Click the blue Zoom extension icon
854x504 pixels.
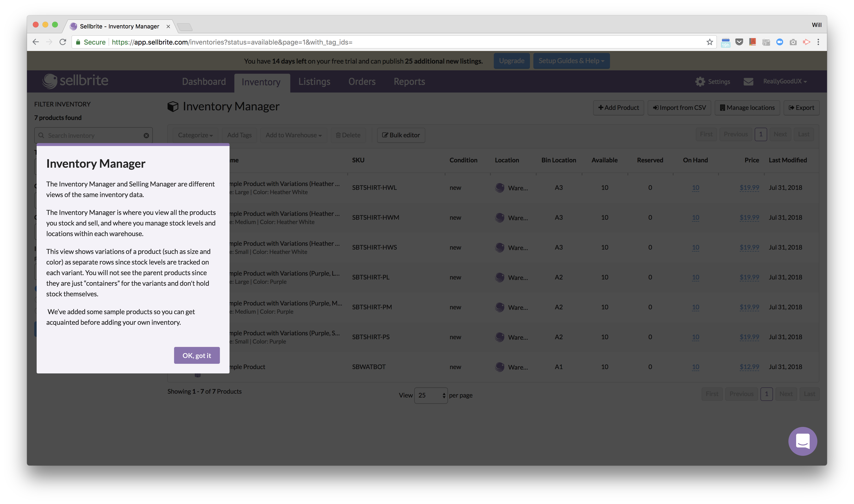779,42
